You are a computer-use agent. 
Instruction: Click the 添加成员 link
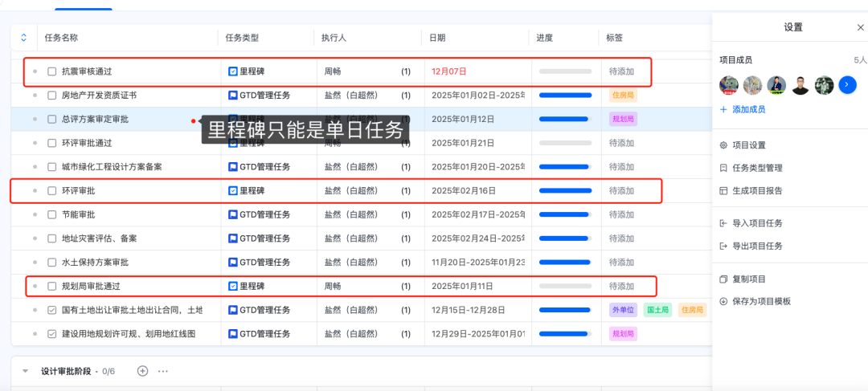click(x=743, y=109)
